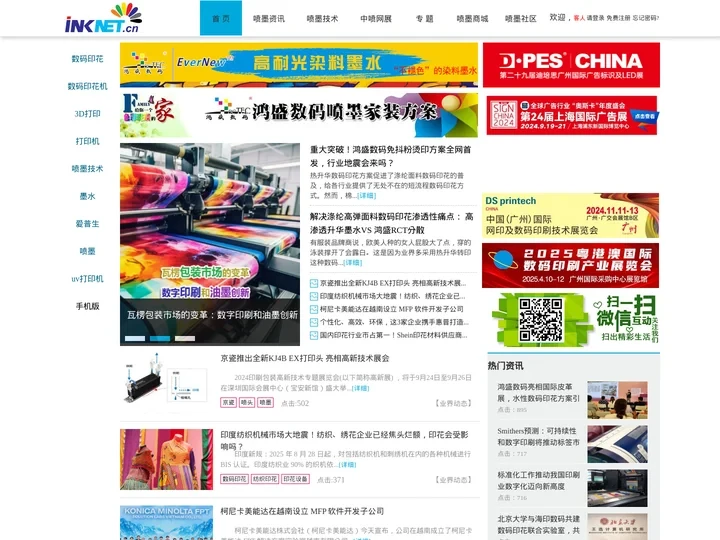This screenshot has height=540, width=720.
Task: Click 详细 link after 有服装品牌商说 summary
Action: (x=353, y=263)
